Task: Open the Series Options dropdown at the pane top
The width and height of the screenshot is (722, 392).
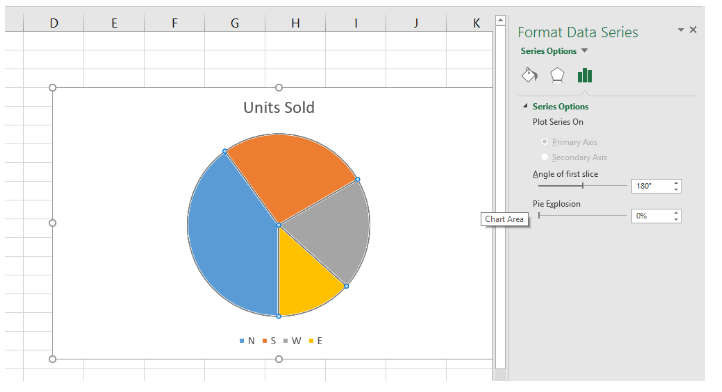Action: pos(584,51)
